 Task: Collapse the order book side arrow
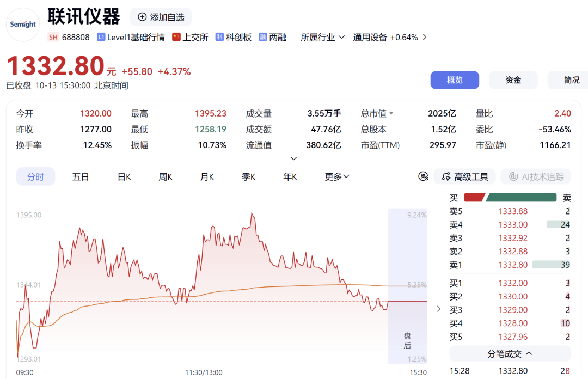438,309
